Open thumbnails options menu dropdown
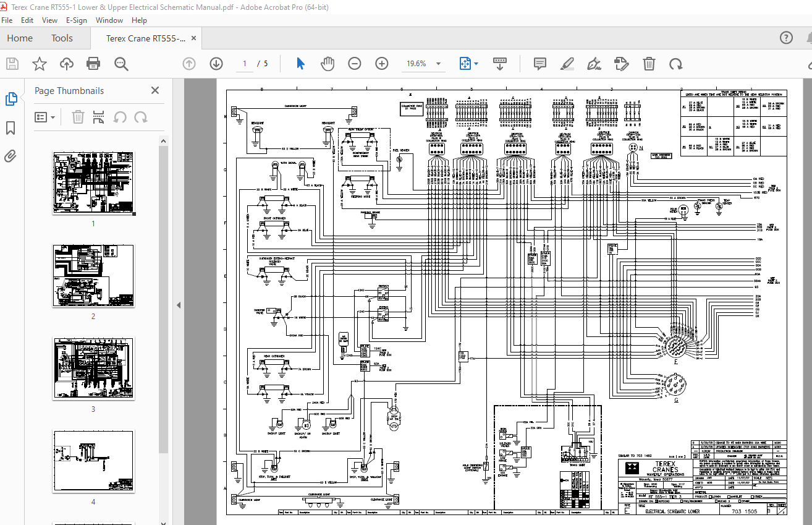 45,116
